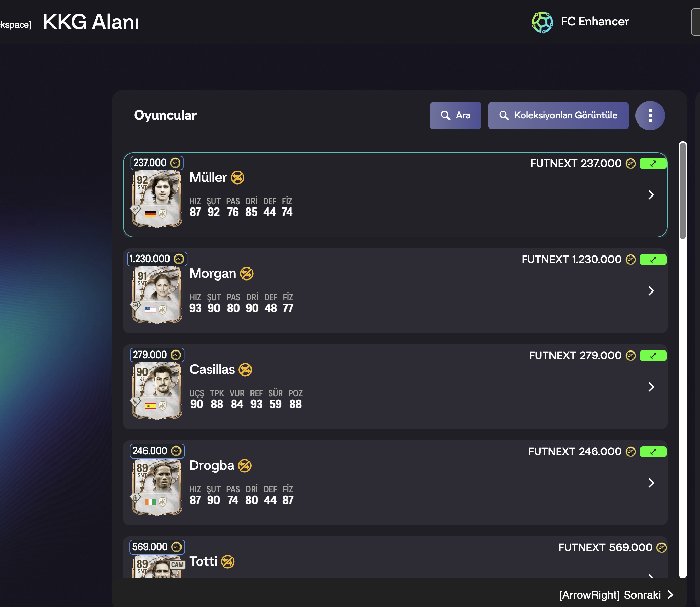Click the coin icon in Morgan's 1.230.000 price badge
Screen dimensions: 700x607
point(179,259)
